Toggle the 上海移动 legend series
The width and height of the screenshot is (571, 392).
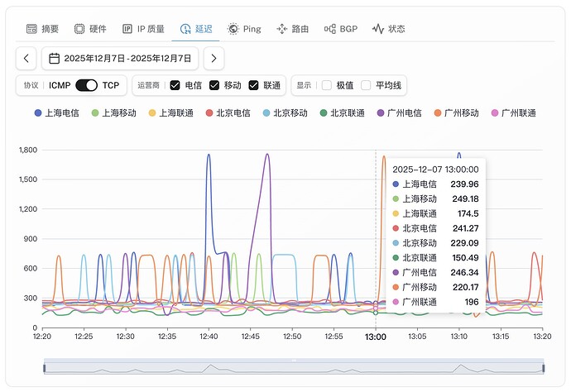(114, 113)
